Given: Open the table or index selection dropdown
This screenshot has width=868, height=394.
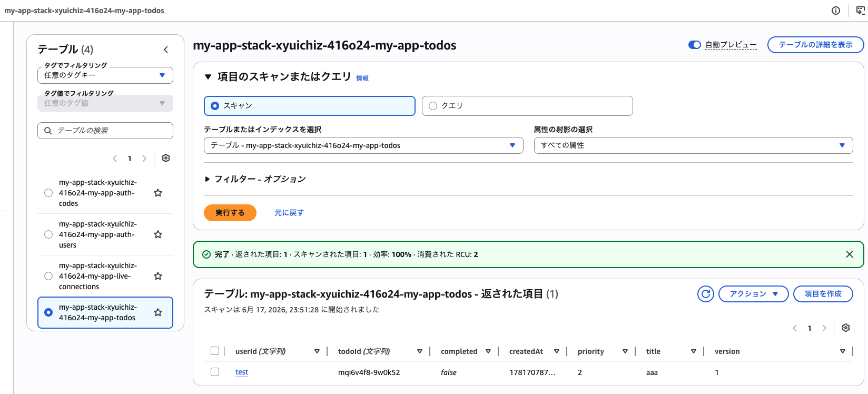Looking at the screenshot, I should (x=363, y=145).
